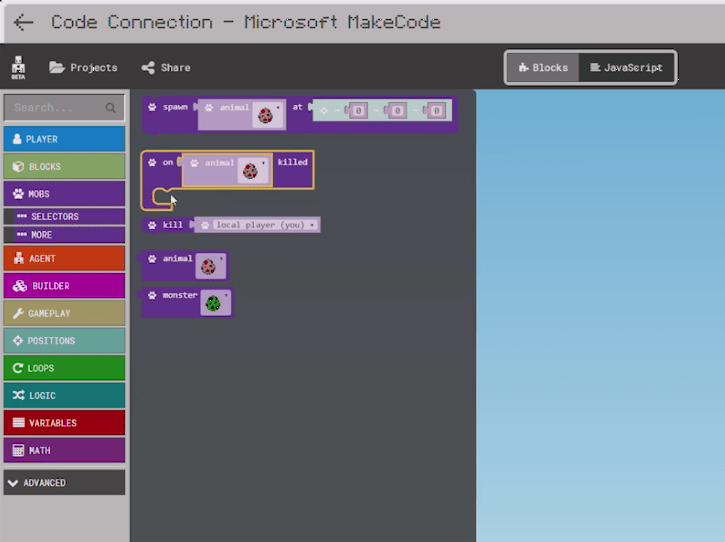Click the Loops category icon
The image size is (725, 542).
point(18,368)
